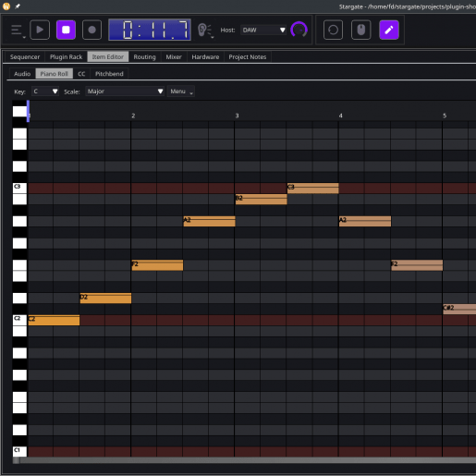
Task: Select the C#2 note at bar 5
Action: 459,310
